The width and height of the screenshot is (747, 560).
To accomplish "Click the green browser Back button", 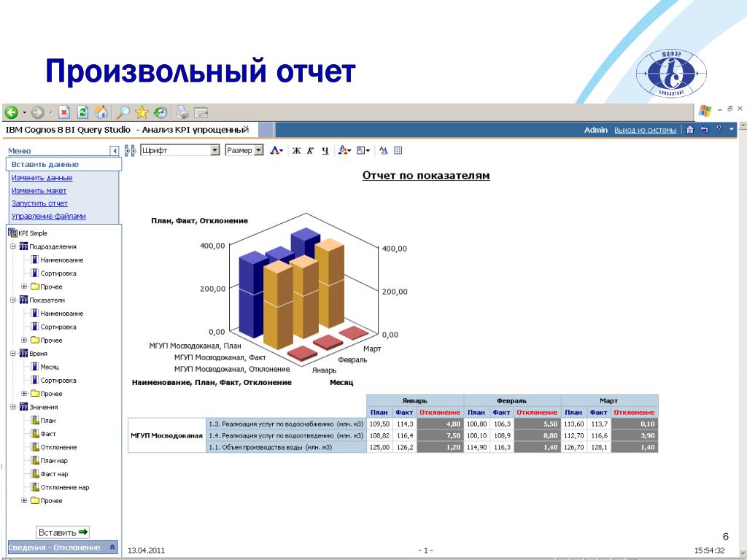I will 12,112.
